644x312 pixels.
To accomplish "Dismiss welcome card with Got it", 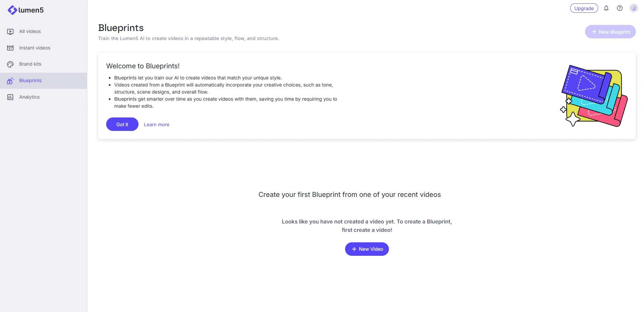I will point(122,124).
